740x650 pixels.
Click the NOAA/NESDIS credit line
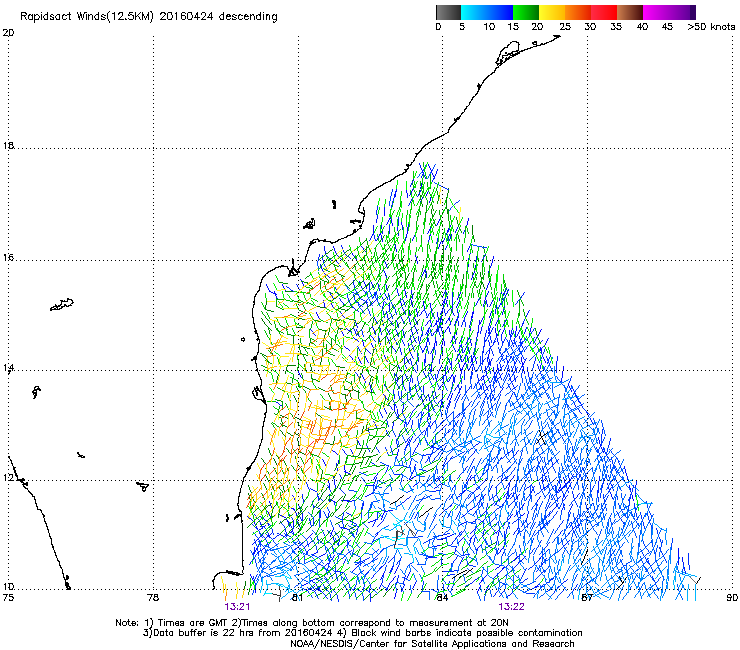pos(432,644)
